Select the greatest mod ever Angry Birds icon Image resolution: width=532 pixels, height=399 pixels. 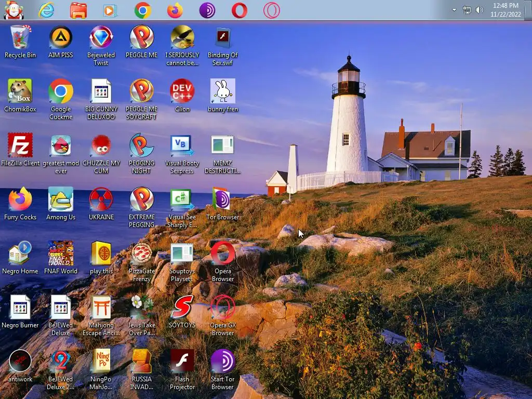pyautogui.click(x=61, y=154)
